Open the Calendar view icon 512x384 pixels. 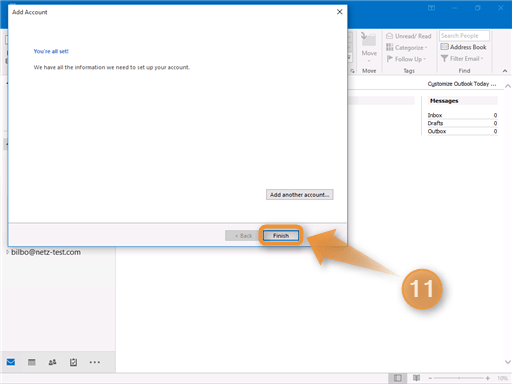click(x=32, y=362)
